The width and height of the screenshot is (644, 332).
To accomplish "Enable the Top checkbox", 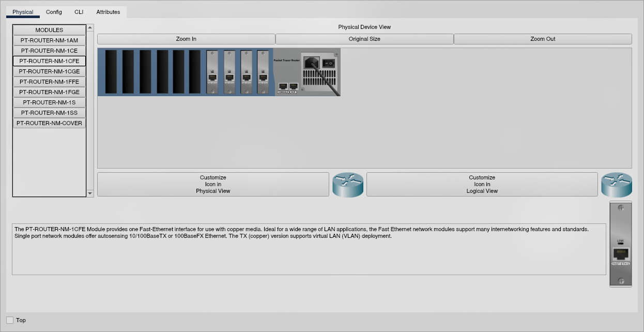I will [10, 320].
